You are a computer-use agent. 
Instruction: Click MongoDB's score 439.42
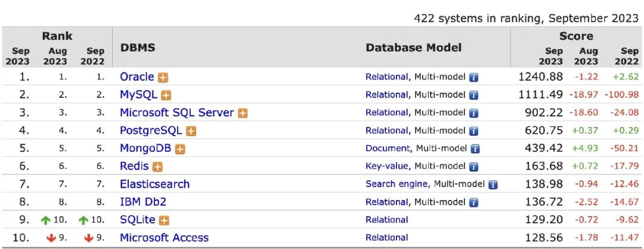click(x=544, y=148)
